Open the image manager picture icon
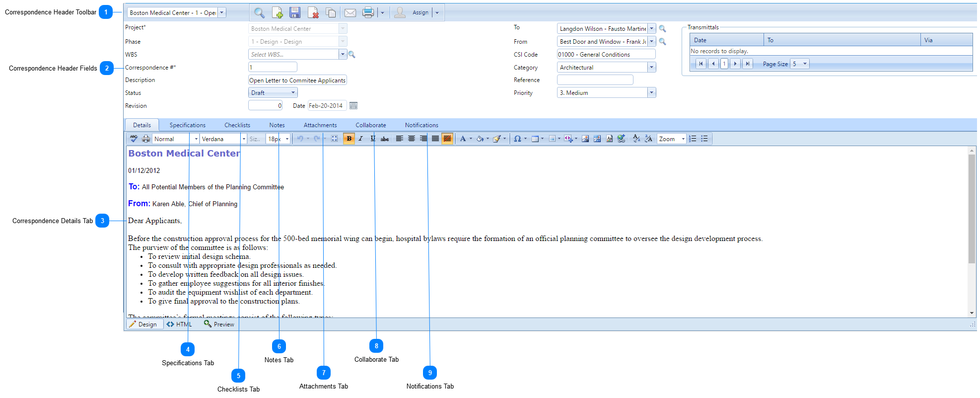The width and height of the screenshot is (980, 398). [585, 139]
